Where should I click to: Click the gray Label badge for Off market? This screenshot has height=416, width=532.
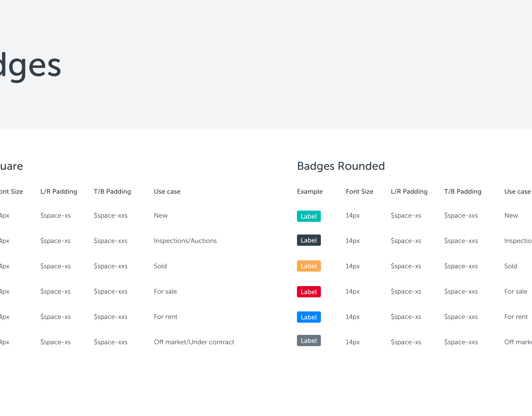(x=309, y=340)
